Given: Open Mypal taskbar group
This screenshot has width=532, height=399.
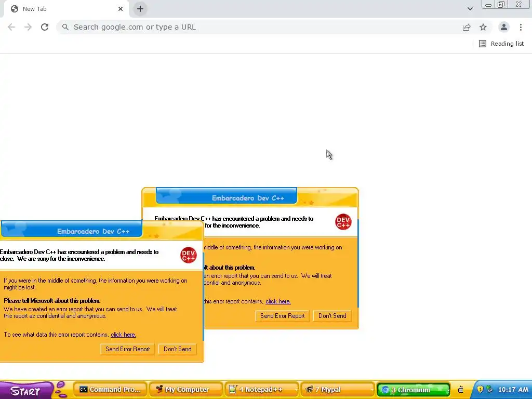Looking at the screenshot, I should pos(338,390).
